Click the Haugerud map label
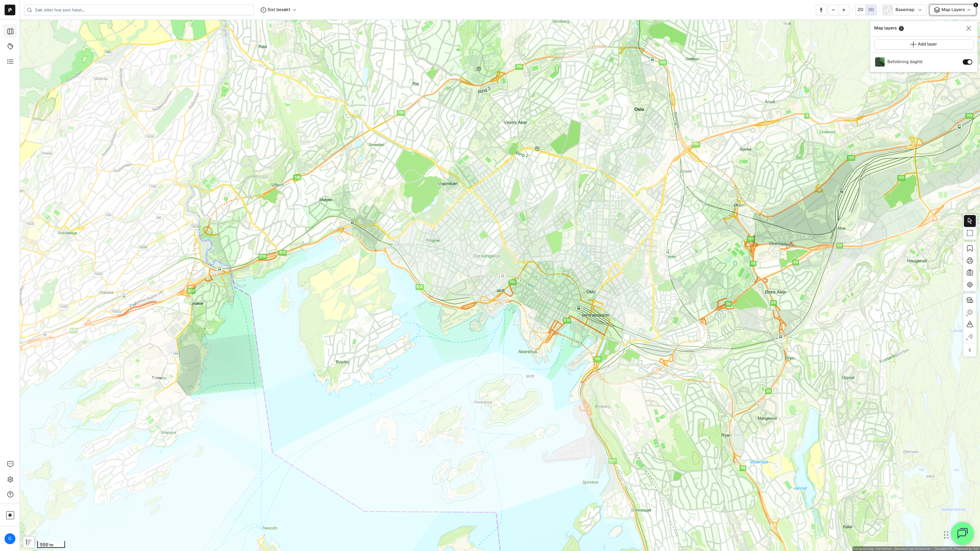Image resolution: width=980 pixels, height=551 pixels. 916,261
